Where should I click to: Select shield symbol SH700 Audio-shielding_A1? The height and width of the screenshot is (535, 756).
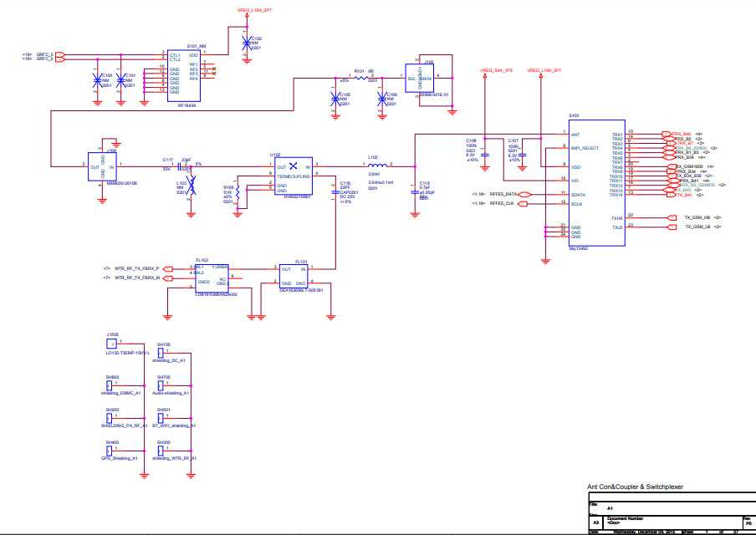pyautogui.click(x=161, y=385)
